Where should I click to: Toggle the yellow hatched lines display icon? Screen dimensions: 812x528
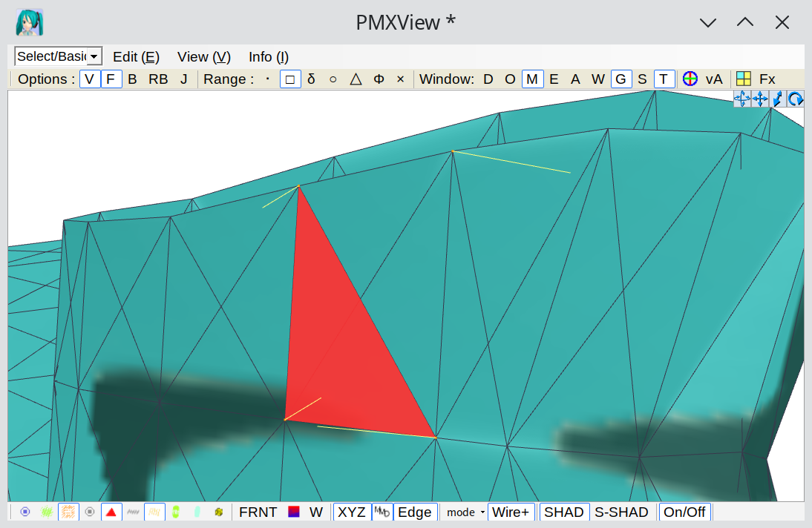click(x=154, y=512)
